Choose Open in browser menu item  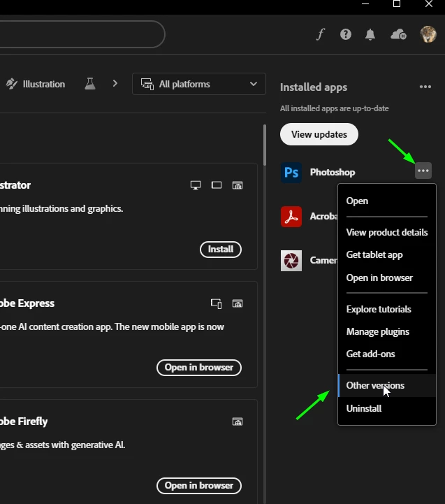click(x=387, y=278)
